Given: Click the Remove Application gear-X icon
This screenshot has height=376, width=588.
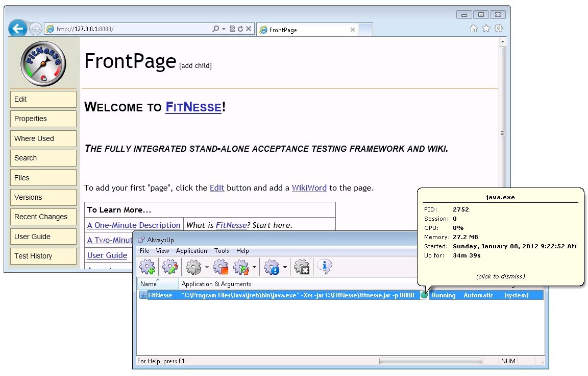Looking at the screenshot, I should click(302, 267).
